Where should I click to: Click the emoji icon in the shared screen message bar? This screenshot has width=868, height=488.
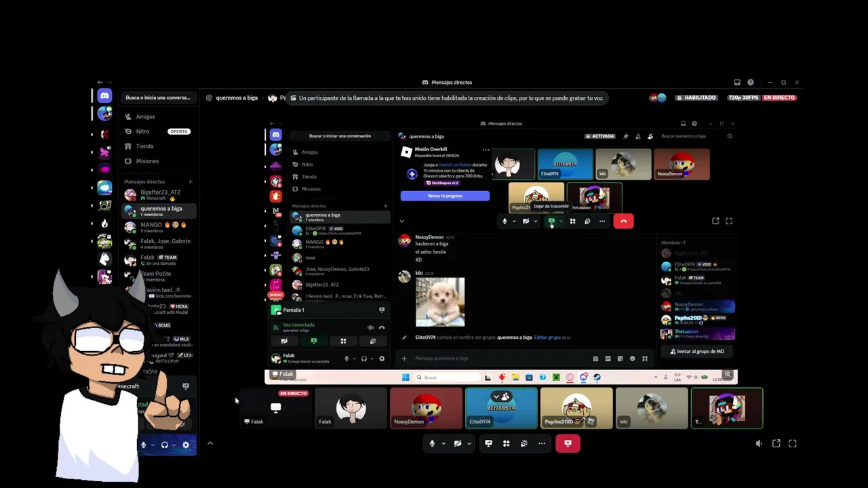pyautogui.click(x=632, y=359)
